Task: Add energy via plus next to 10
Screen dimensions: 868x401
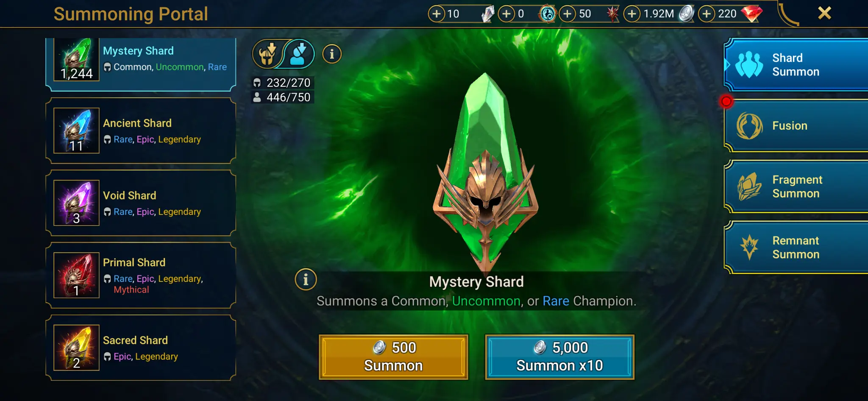Action: (437, 14)
